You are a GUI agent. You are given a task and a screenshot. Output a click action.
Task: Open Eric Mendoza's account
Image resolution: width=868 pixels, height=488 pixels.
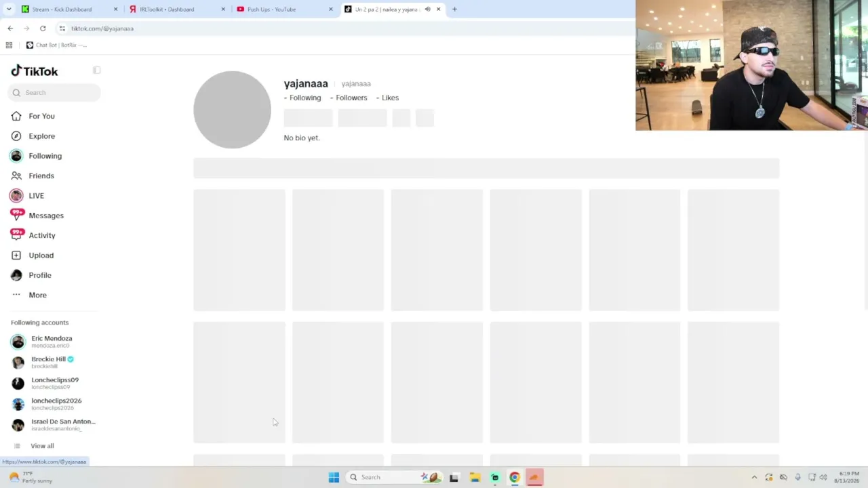(52, 342)
